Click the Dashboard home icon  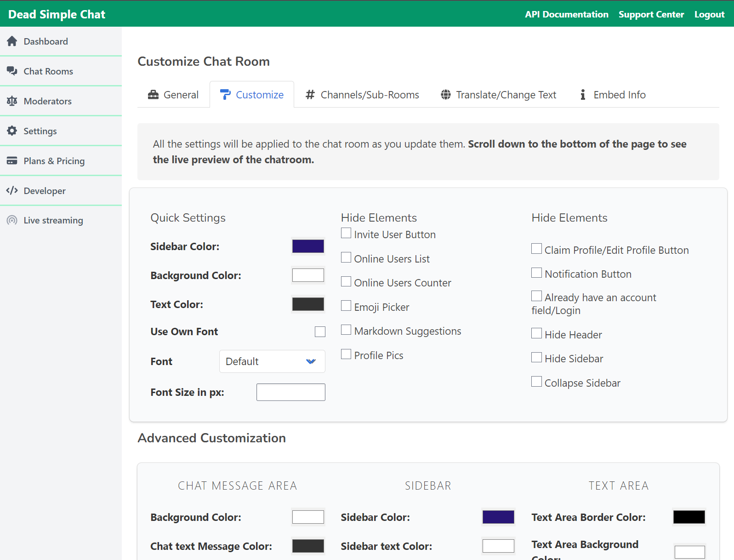click(12, 41)
